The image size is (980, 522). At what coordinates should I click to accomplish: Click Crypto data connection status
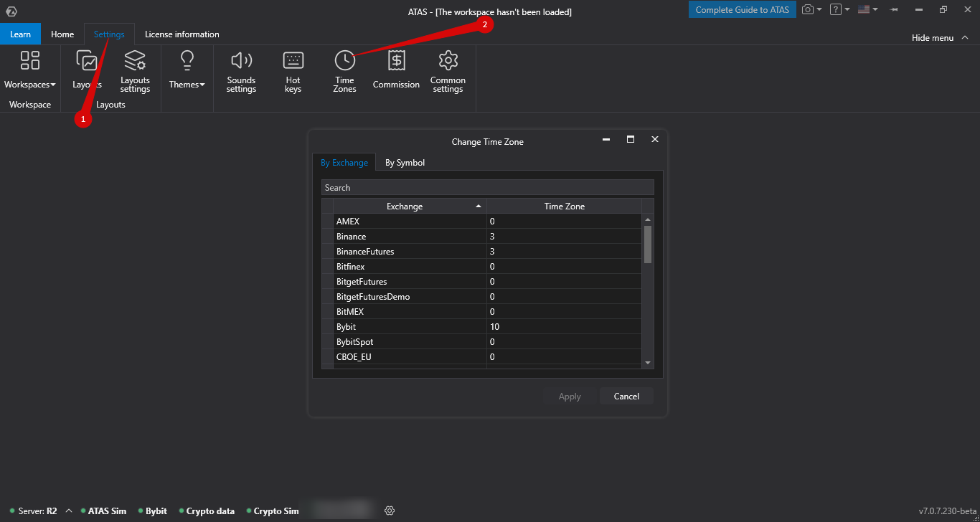(x=207, y=511)
